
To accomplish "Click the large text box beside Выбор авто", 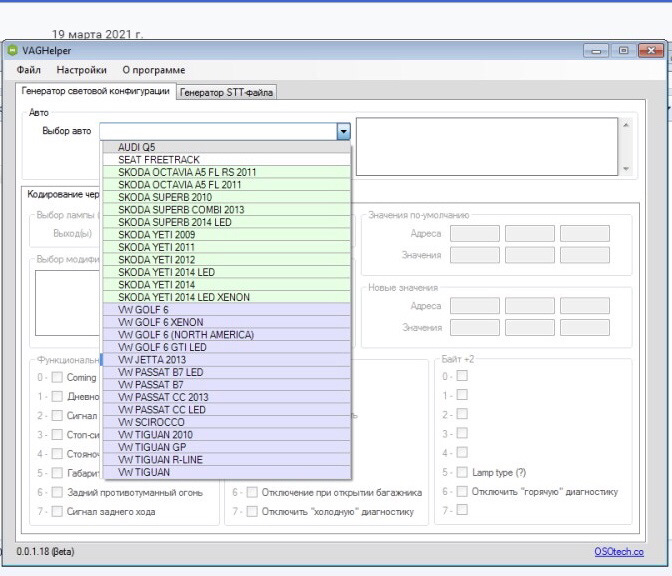I will 487,147.
